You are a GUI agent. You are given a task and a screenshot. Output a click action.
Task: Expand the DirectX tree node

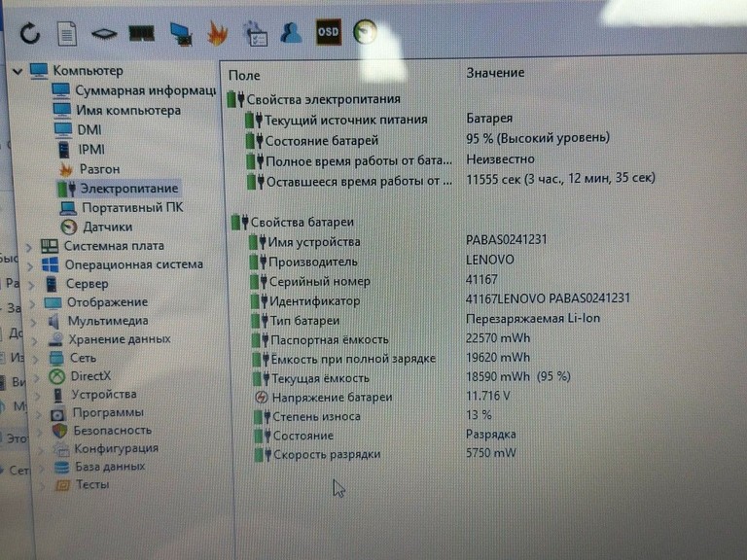38,377
